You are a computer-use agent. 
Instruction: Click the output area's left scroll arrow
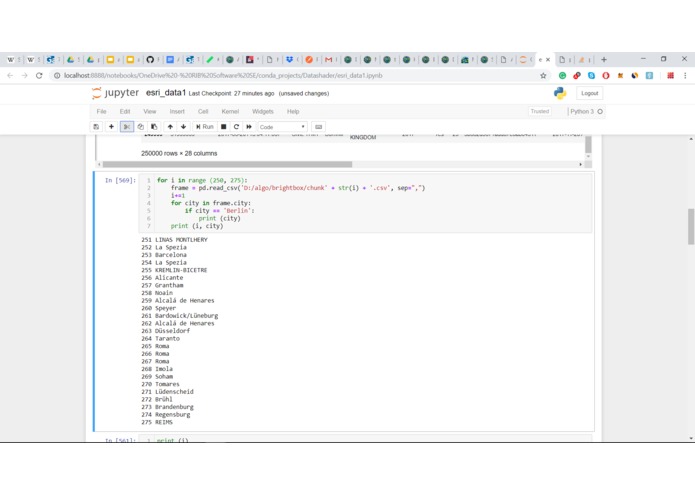click(x=99, y=164)
